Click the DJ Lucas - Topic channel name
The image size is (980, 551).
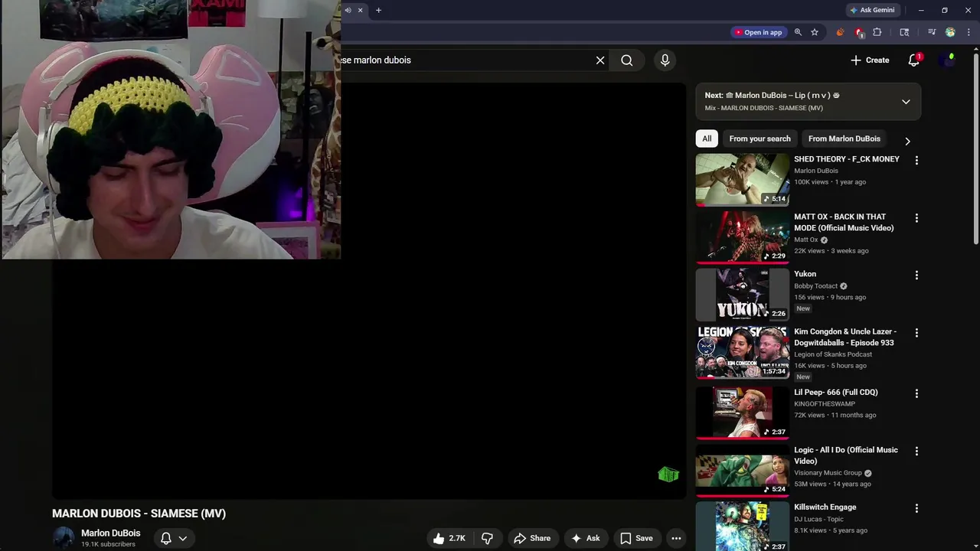click(818, 519)
